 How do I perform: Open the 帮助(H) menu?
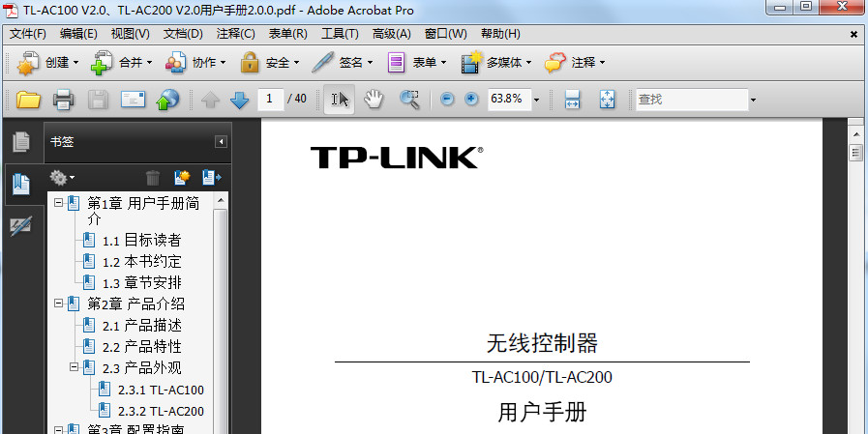click(x=500, y=34)
